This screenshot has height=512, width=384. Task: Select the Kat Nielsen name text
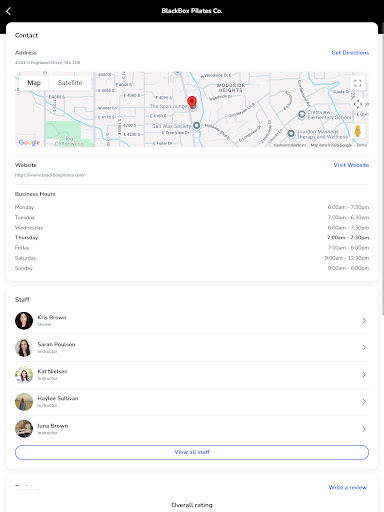click(52, 371)
